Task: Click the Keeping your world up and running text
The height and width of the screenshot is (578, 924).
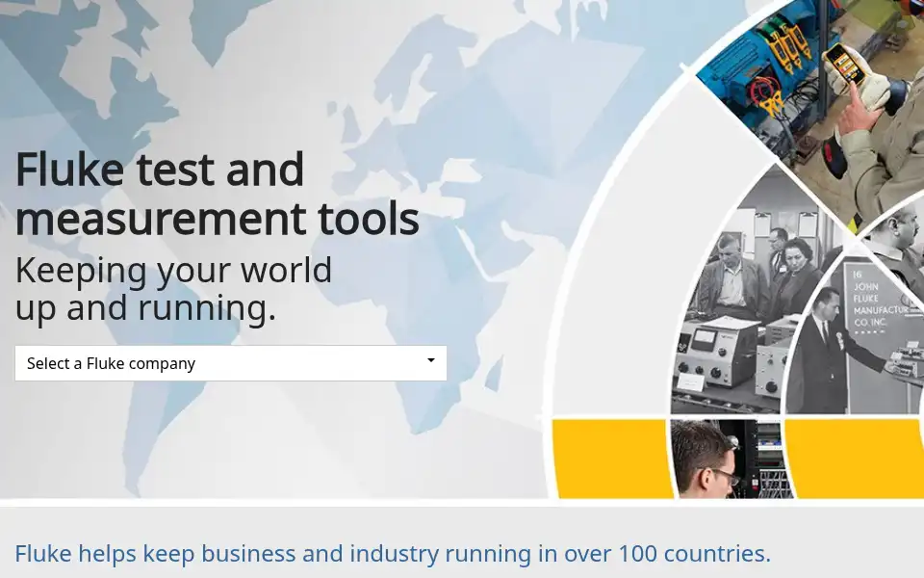Action: [174, 288]
